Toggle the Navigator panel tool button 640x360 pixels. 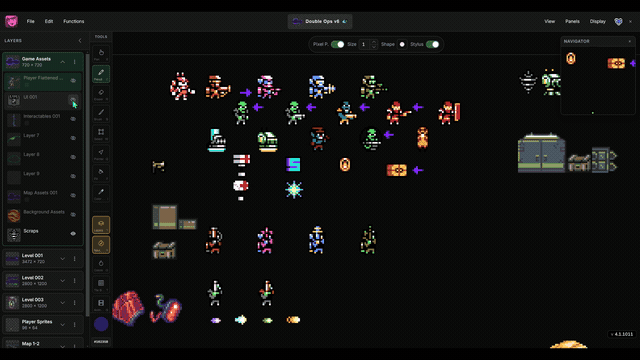(x=101, y=245)
